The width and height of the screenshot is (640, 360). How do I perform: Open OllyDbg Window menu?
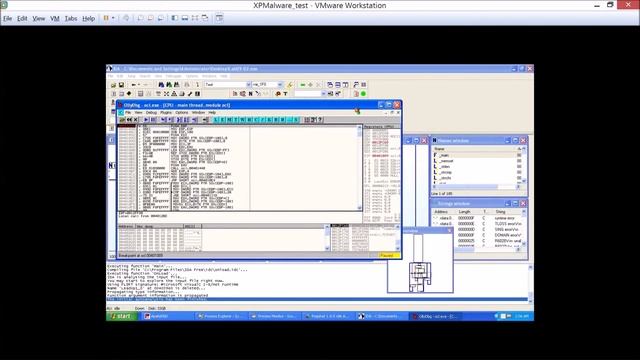[x=198, y=112]
